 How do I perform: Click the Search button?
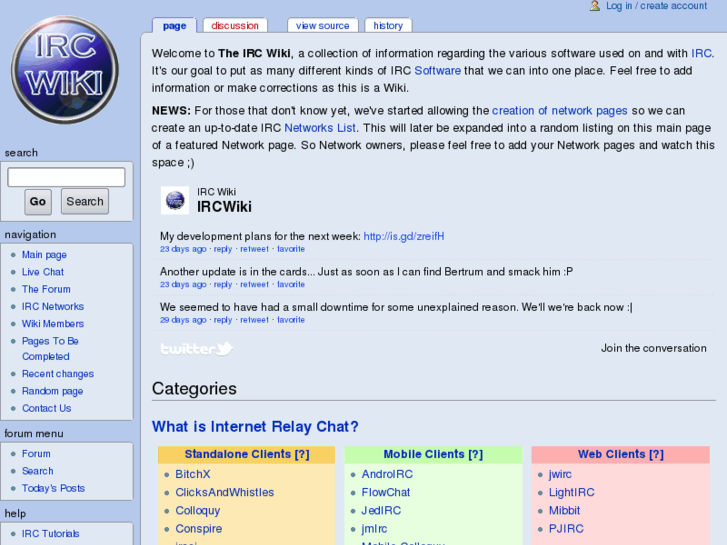[x=85, y=201]
